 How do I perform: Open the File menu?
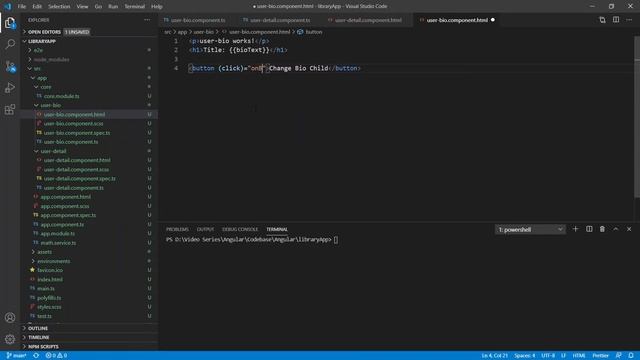pyautogui.click(x=22, y=7)
